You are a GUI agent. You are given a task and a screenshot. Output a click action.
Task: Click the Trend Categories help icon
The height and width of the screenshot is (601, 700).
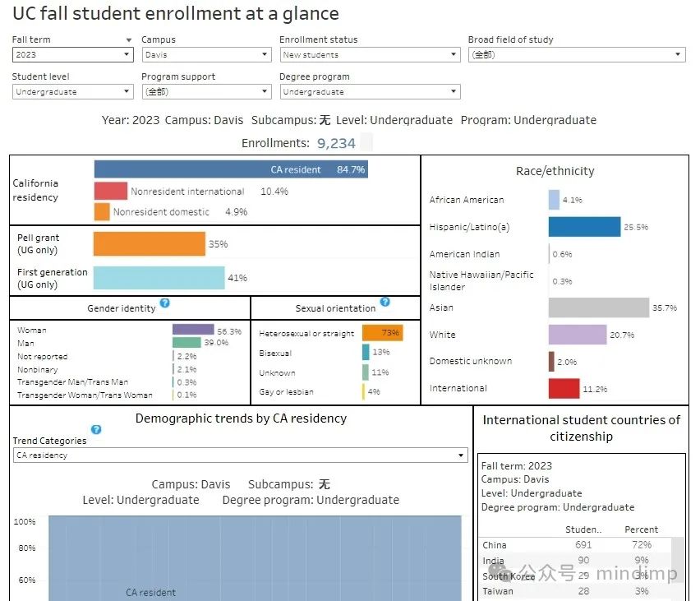coord(96,429)
